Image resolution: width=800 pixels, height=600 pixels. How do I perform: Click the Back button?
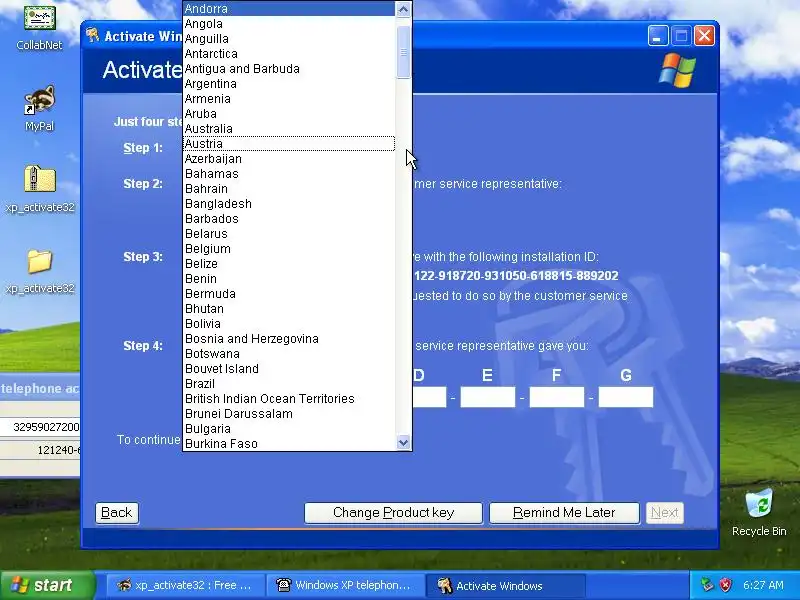[117, 512]
